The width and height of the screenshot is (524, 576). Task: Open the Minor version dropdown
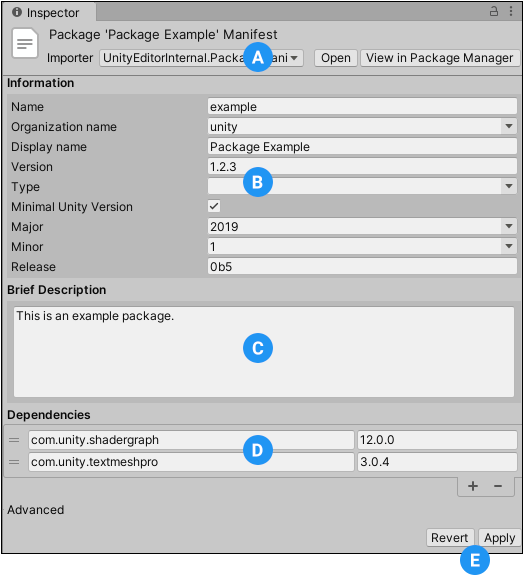point(362,246)
